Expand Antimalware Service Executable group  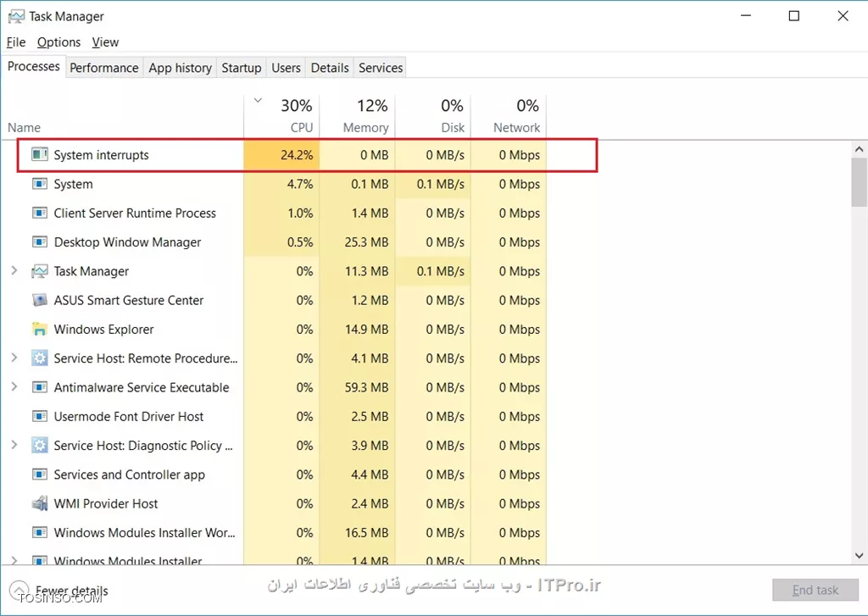tap(14, 387)
